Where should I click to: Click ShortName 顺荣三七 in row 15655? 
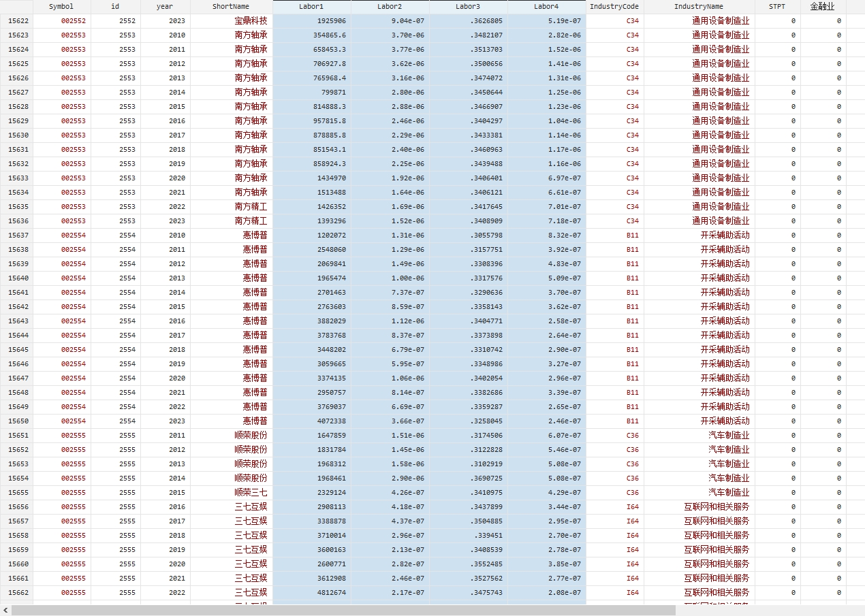[251, 493]
